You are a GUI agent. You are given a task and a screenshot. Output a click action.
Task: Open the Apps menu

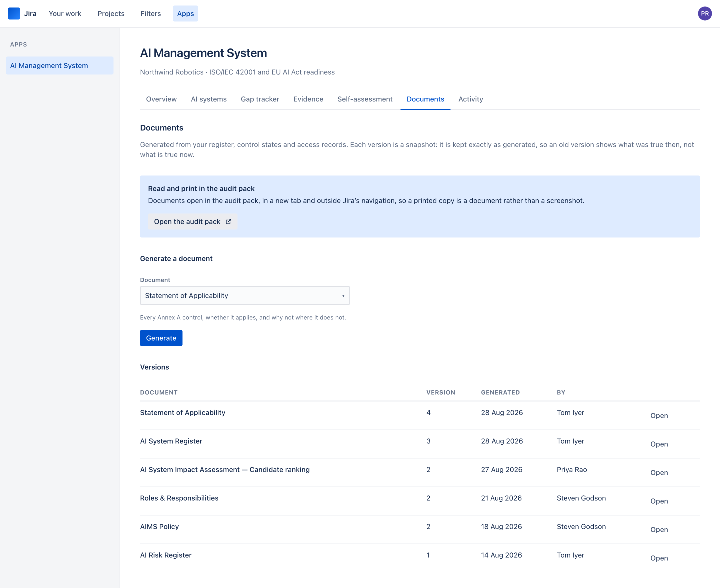click(185, 13)
